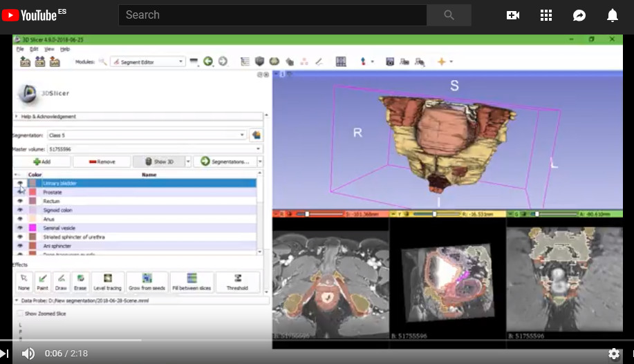
Task: Hide the Seminal vesicle segment
Action: point(20,228)
